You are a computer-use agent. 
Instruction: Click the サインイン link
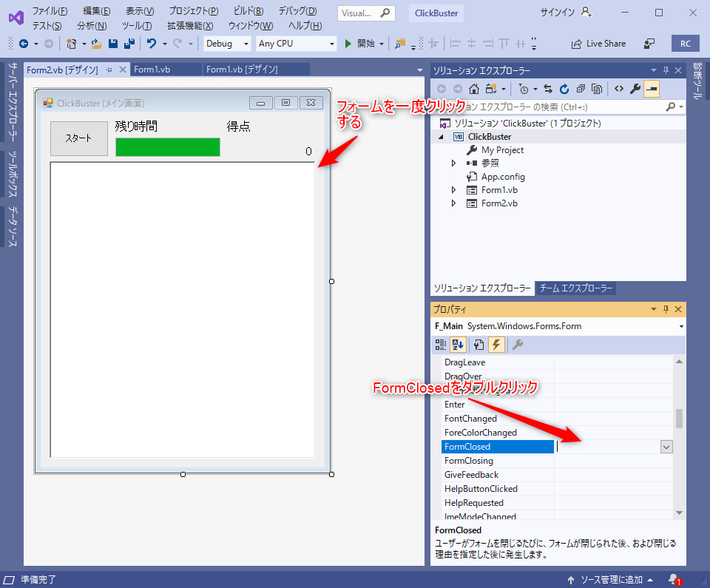click(558, 13)
